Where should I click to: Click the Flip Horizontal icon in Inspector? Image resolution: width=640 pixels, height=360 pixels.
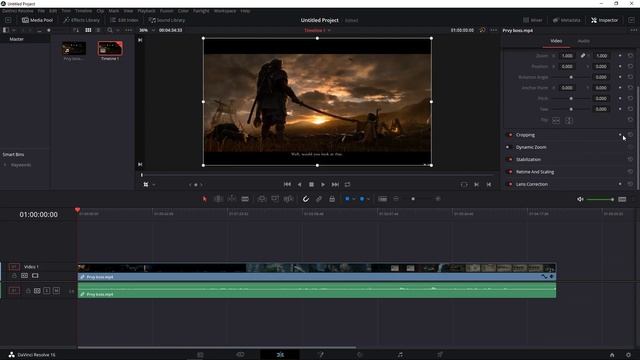pyautogui.click(x=556, y=120)
